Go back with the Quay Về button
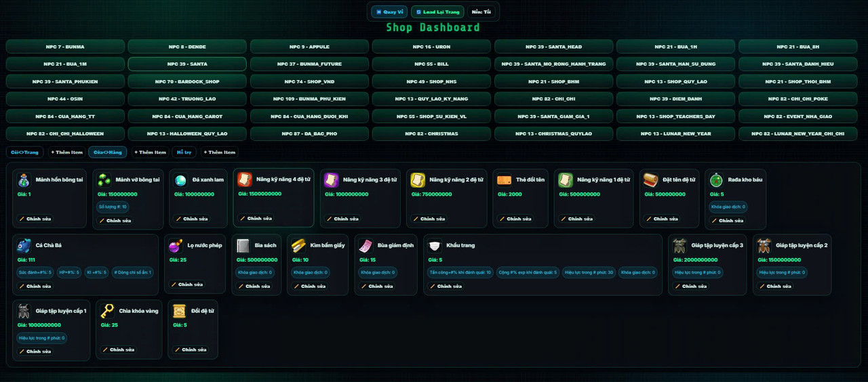Viewport: 868px width, 382px height. point(389,12)
